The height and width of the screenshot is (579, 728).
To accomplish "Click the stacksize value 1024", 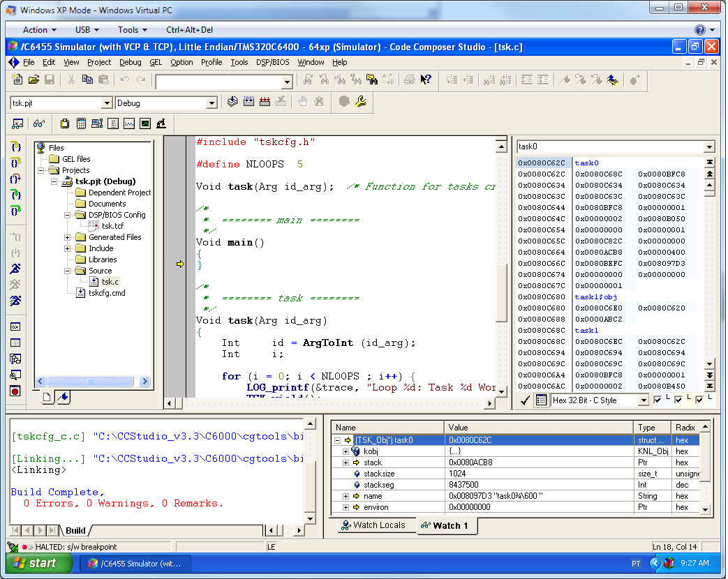I will point(457,474).
